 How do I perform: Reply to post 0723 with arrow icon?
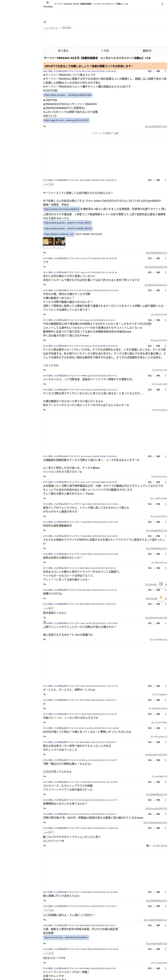45,516
